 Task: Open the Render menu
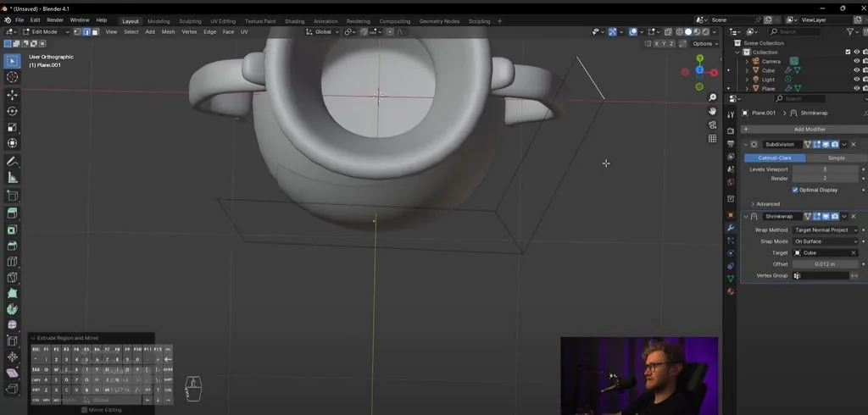pos(55,20)
